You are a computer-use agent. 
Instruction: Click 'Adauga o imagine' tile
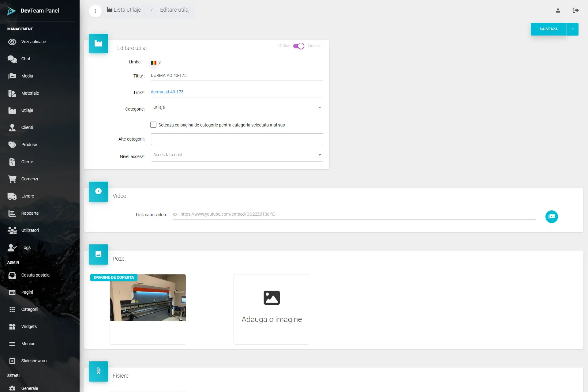coord(272,309)
